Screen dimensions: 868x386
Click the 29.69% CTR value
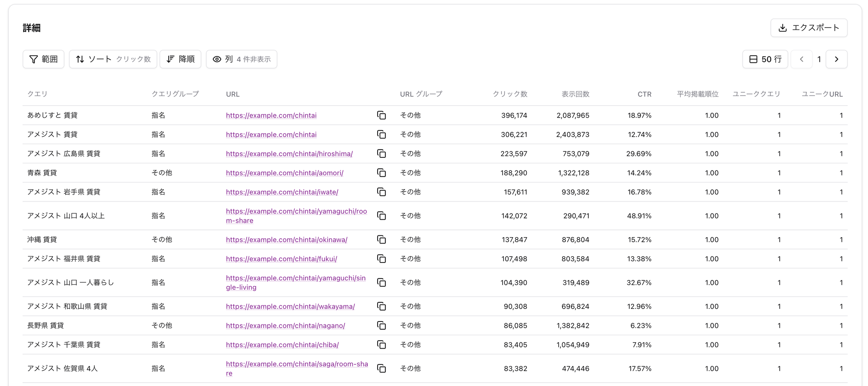[639, 154]
